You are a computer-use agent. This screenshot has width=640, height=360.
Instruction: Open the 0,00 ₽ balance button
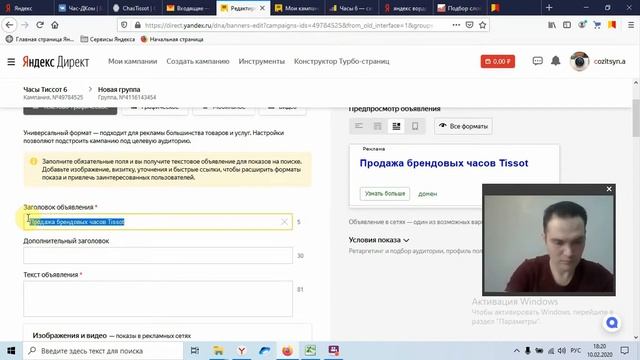498,62
